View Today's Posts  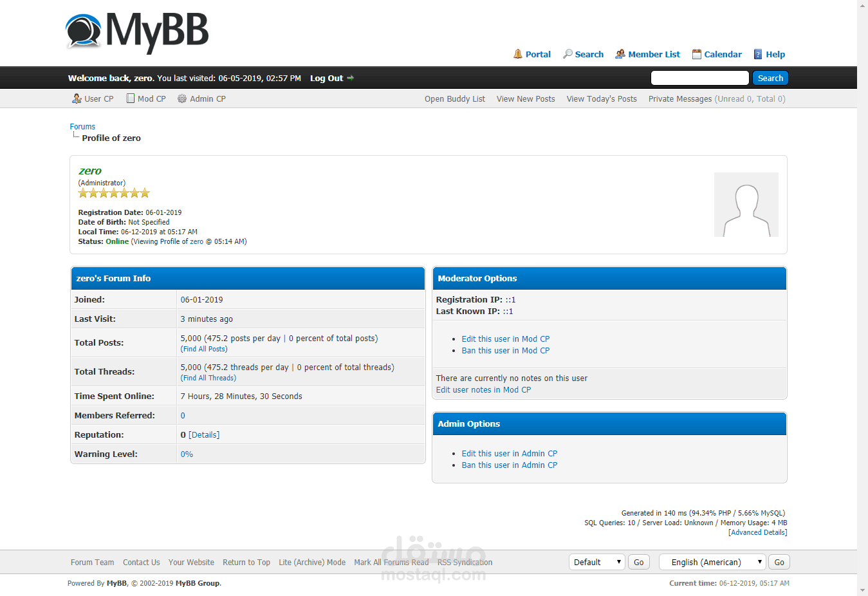coord(602,98)
